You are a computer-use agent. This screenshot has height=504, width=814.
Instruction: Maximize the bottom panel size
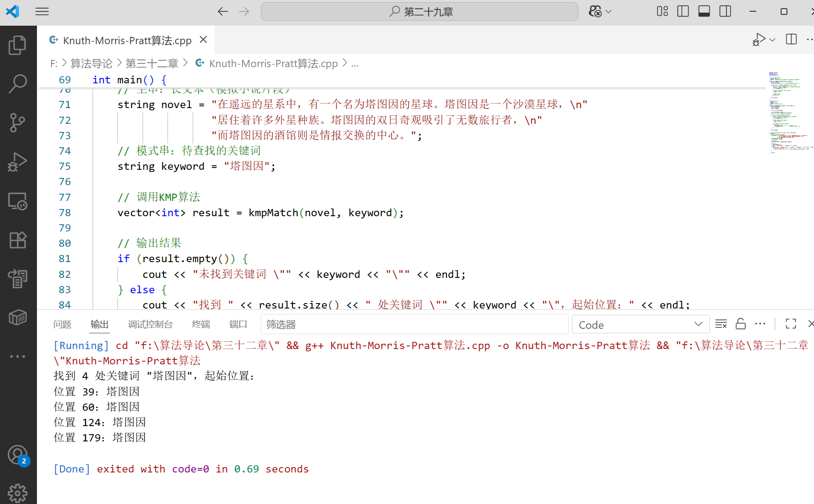[791, 324]
